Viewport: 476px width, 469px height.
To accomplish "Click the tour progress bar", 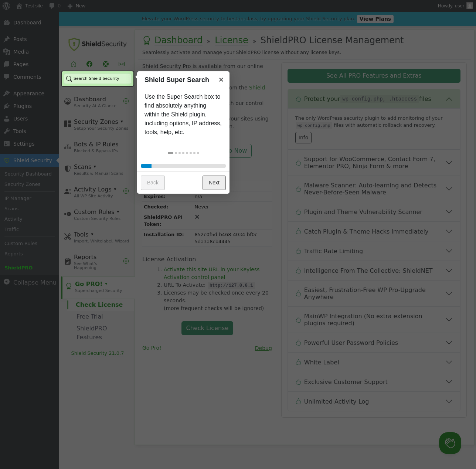I will [x=183, y=166].
